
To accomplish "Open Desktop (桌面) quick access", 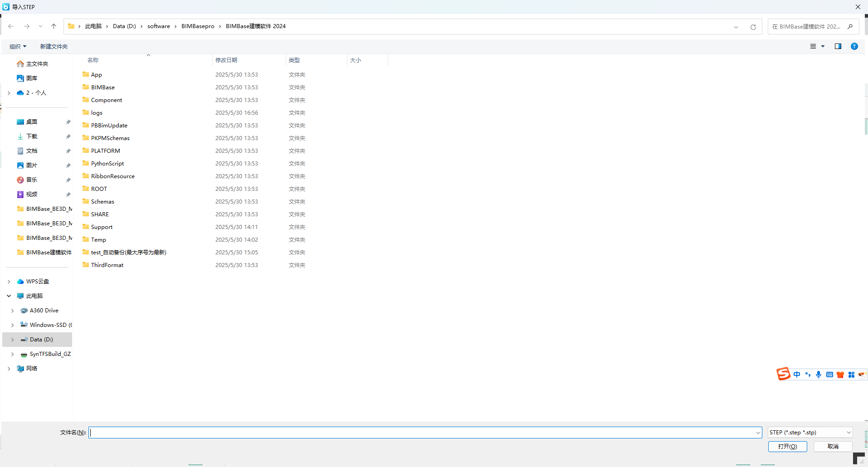I will click(32, 122).
